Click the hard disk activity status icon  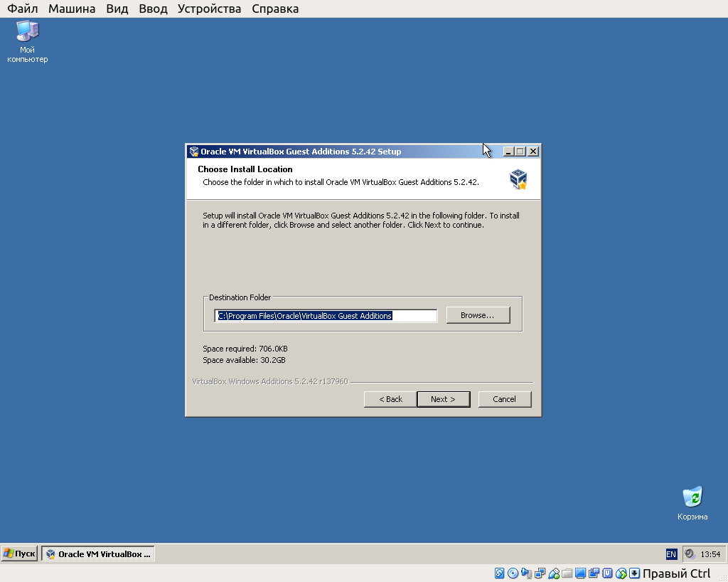[x=499, y=573]
